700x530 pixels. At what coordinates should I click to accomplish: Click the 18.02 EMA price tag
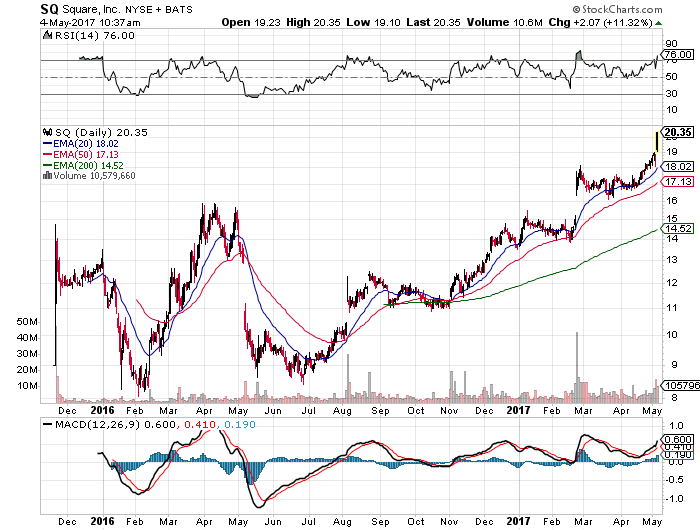pos(678,167)
